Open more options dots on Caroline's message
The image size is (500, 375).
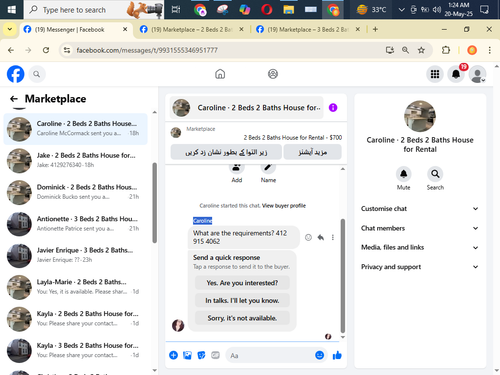(x=333, y=237)
